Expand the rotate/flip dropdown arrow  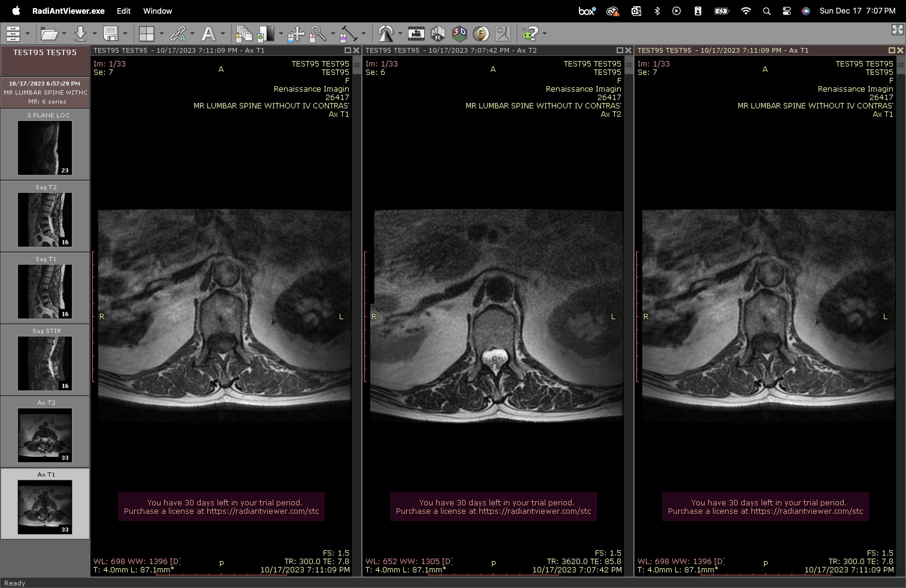[x=400, y=34]
